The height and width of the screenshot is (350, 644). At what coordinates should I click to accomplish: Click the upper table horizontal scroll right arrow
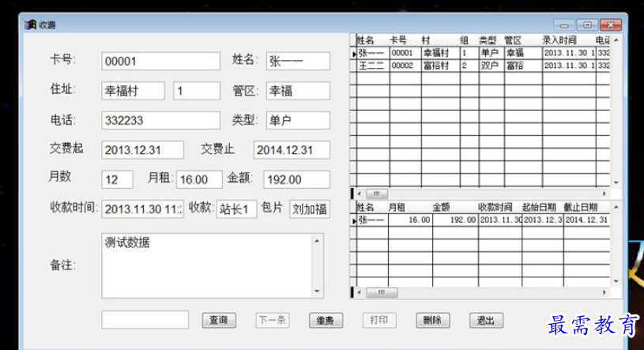tap(604, 194)
